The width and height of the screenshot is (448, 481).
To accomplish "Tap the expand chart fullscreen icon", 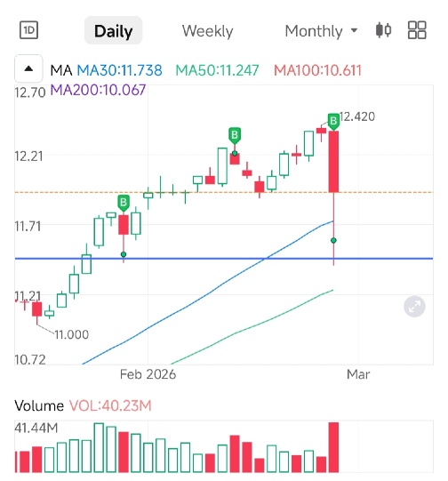I will coord(414,306).
